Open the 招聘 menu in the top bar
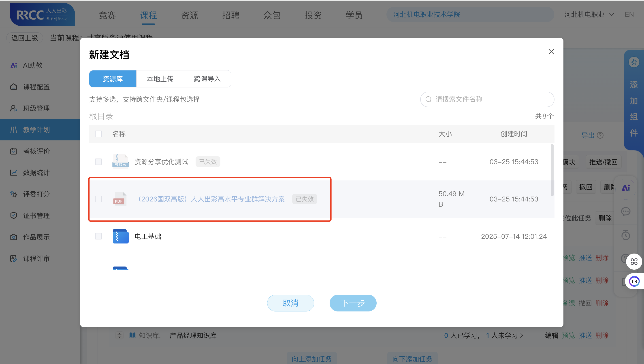644x364 pixels. coord(231,15)
